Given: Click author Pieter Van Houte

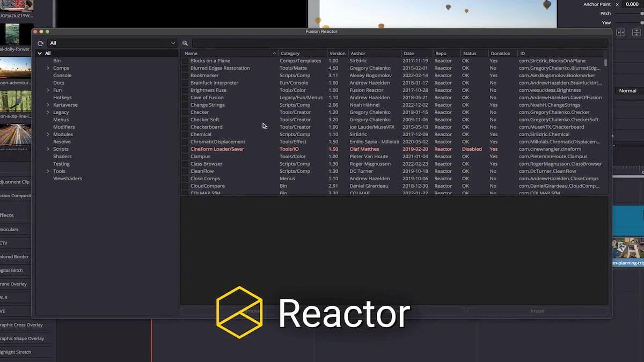Looking at the screenshot, I should [369, 157].
